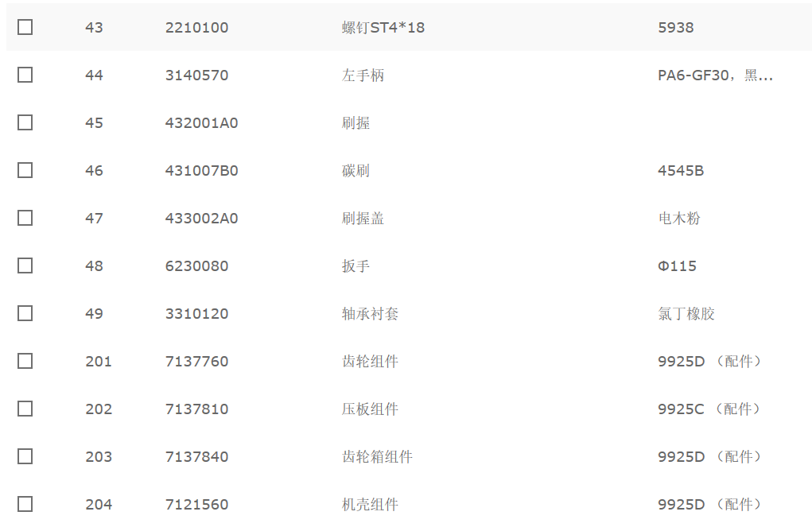Select row 201 齿轮组件 checkbox
The image size is (812, 531).
25,361
